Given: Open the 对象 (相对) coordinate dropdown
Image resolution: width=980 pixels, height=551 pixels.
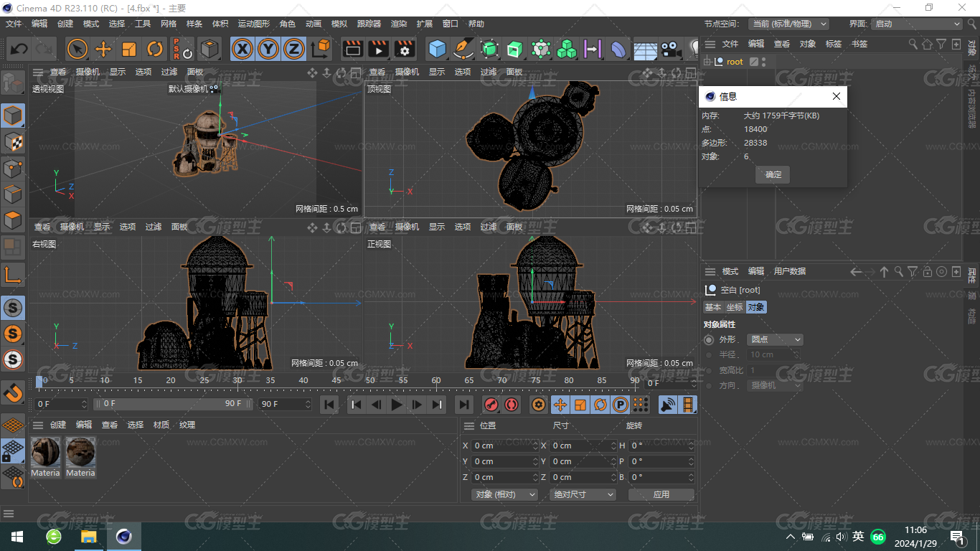Looking at the screenshot, I should [x=506, y=494].
